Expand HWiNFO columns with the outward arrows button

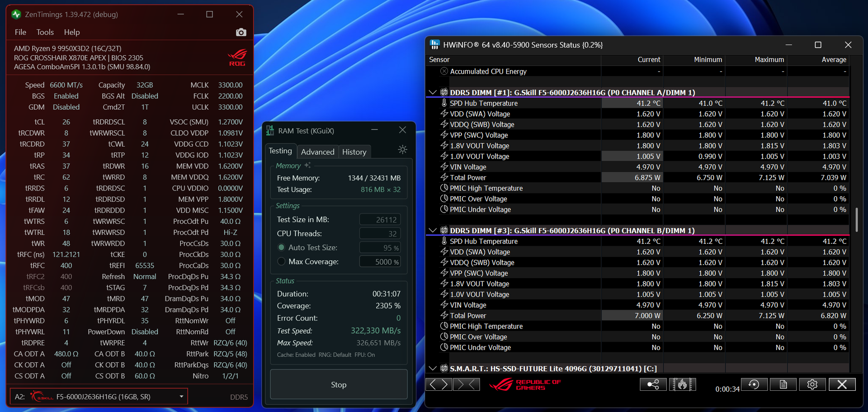point(439,384)
